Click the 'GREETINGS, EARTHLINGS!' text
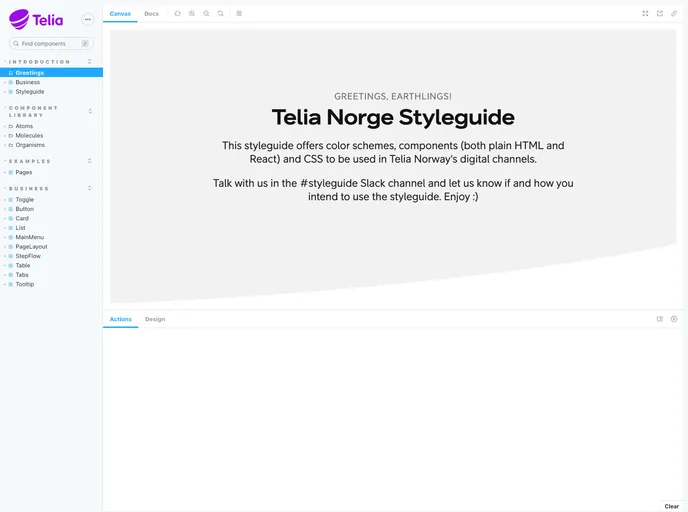 [393, 97]
